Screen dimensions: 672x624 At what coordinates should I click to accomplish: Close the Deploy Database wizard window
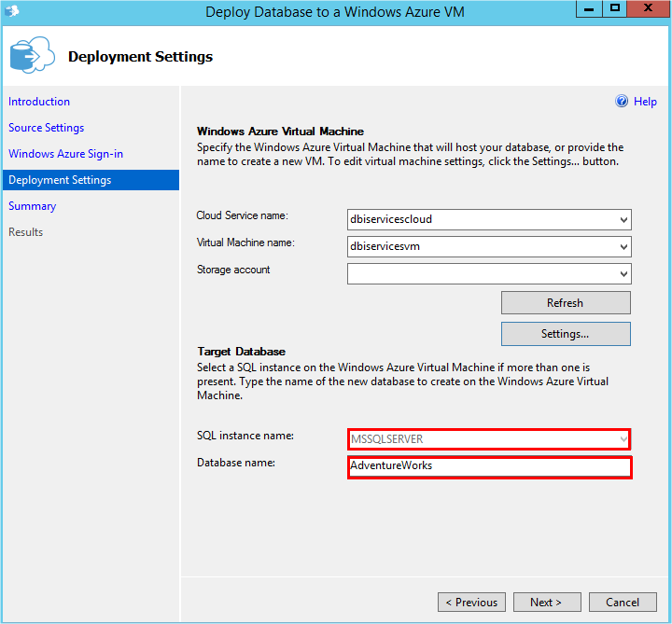coord(648,8)
